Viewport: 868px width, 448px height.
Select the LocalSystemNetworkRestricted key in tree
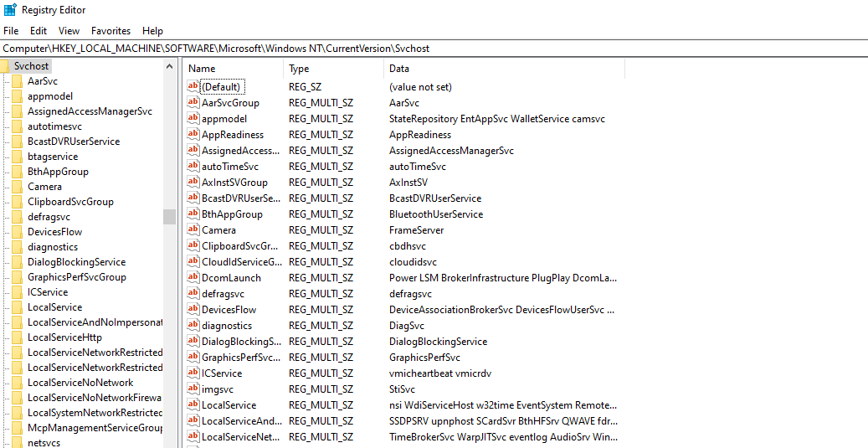[x=95, y=413]
